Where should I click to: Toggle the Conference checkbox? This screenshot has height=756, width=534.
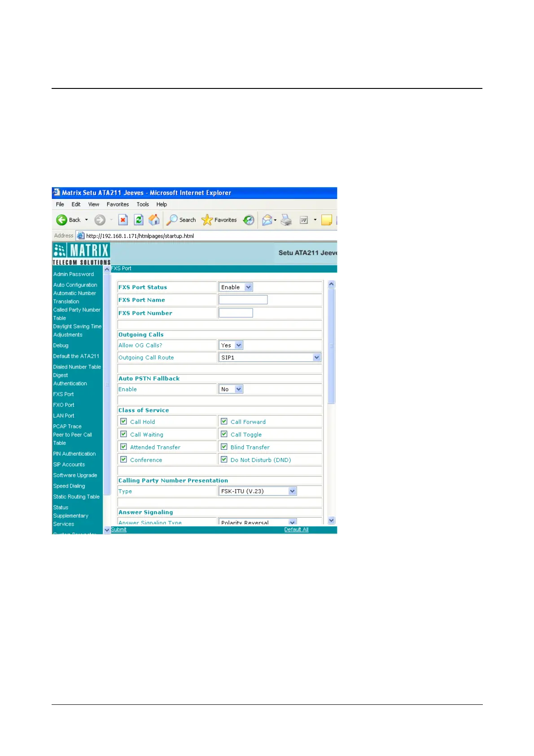pos(123,459)
